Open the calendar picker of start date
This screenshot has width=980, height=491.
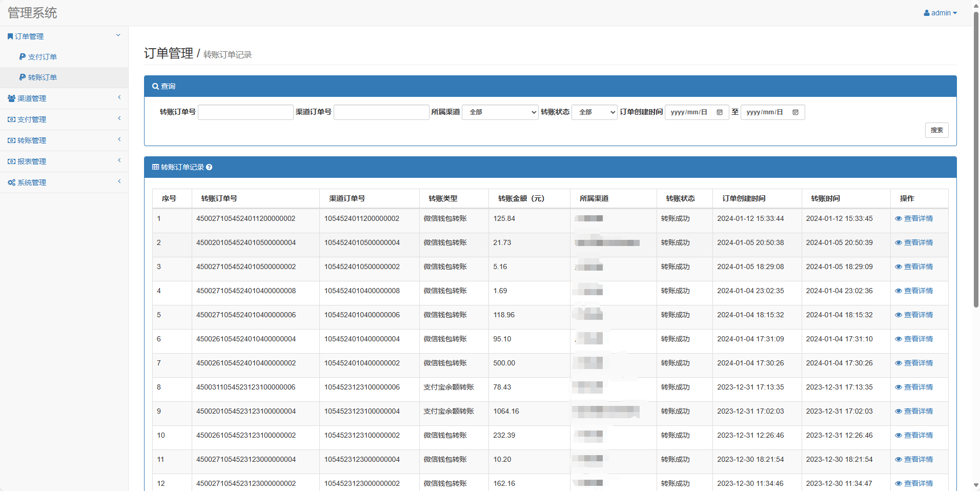(720, 112)
